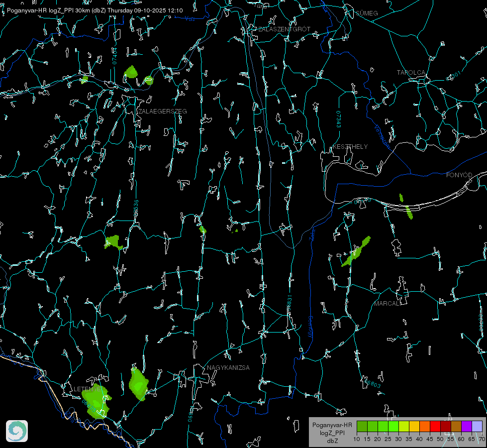Select the red 45-50 dBZ legend swatch
487x448 pixels.
(x=435, y=426)
